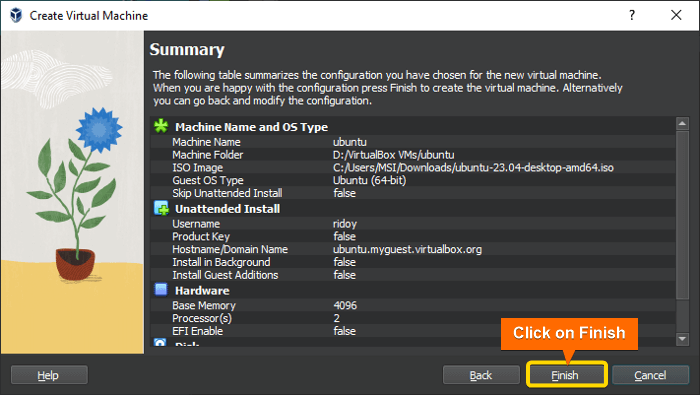The image size is (700, 395).
Task: Select the ISO Image row label
Action: click(x=197, y=168)
